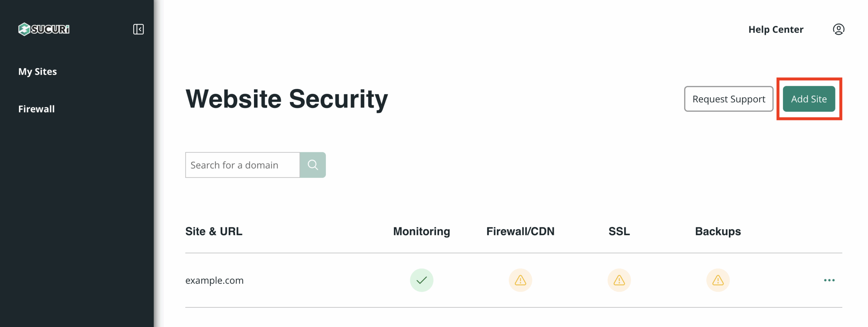The height and width of the screenshot is (327, 868).
Task: Open the user account profile icon
Action: click(839, 29)
